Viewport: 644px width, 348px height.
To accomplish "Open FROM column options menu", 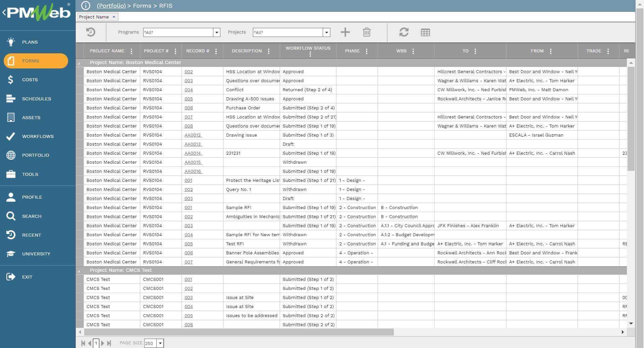I will pyautogui.click(x=551, y=51).
